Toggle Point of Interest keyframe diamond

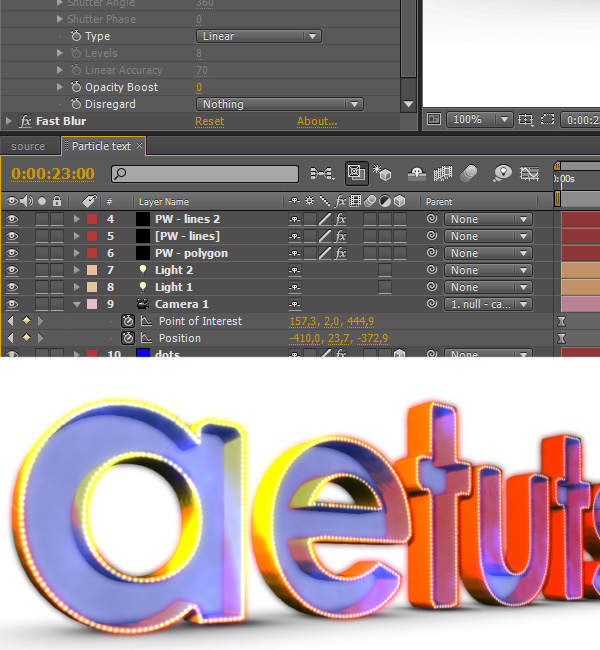click(26, 320)
